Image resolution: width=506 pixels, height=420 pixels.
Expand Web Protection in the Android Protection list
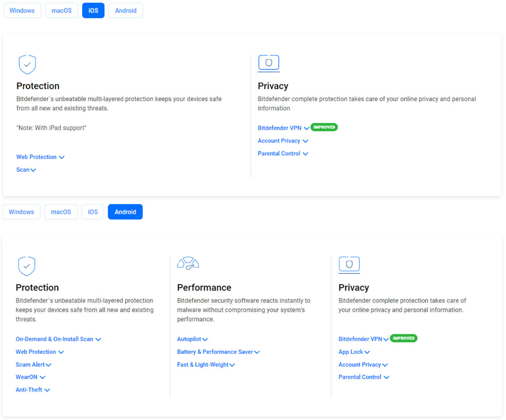(40, 352)
